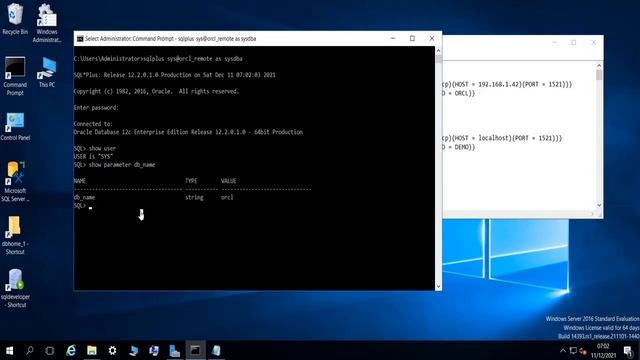The width and height of the screenshot is (640, 360).
Task: Click the background window's up scroll arrow
Action: (x=599, y=65)
